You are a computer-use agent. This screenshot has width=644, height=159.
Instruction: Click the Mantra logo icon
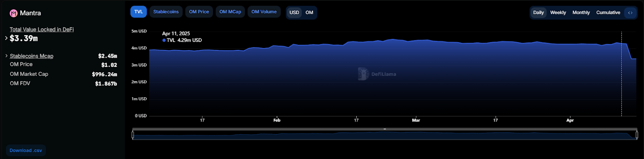[x=14, y=13]
